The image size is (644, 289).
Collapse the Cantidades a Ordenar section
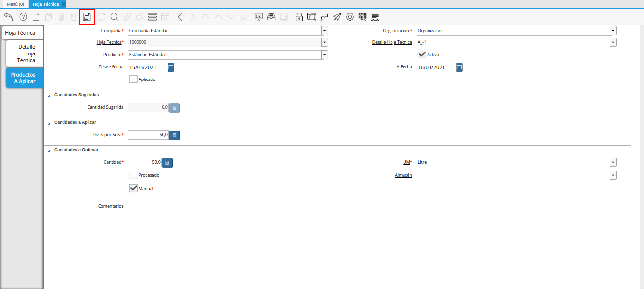coord(49,150)
